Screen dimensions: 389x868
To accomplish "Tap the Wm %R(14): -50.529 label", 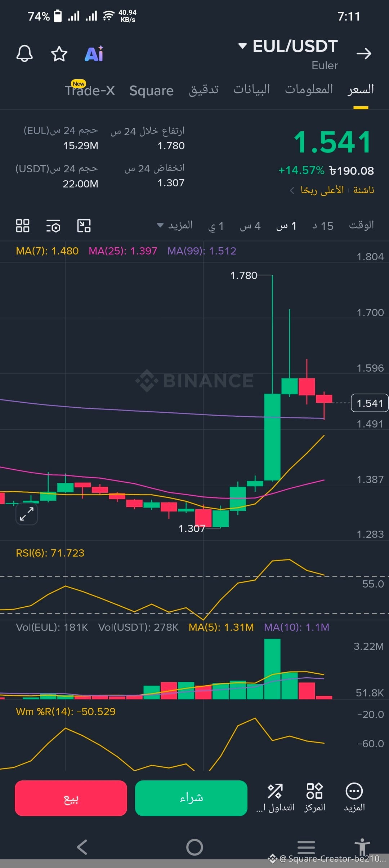I will 66,712.
